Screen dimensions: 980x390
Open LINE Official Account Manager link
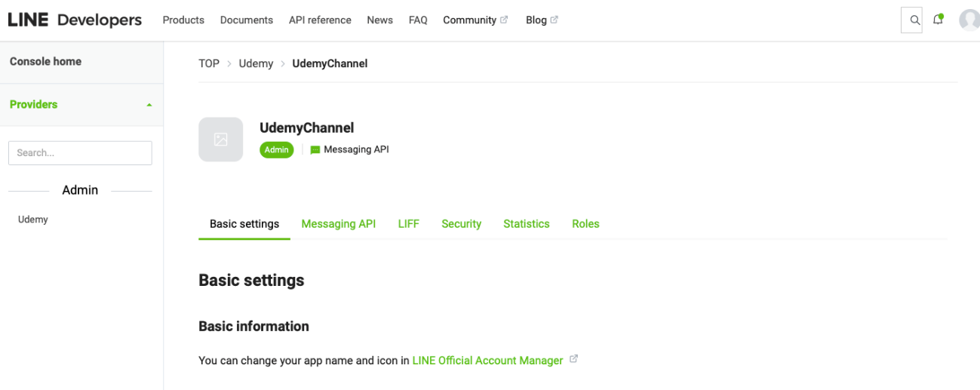click(487, 361)
